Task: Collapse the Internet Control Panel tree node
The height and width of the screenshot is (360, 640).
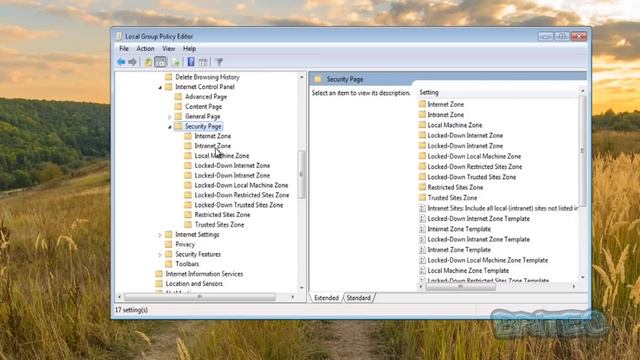Action: click(x=160, y=87)
